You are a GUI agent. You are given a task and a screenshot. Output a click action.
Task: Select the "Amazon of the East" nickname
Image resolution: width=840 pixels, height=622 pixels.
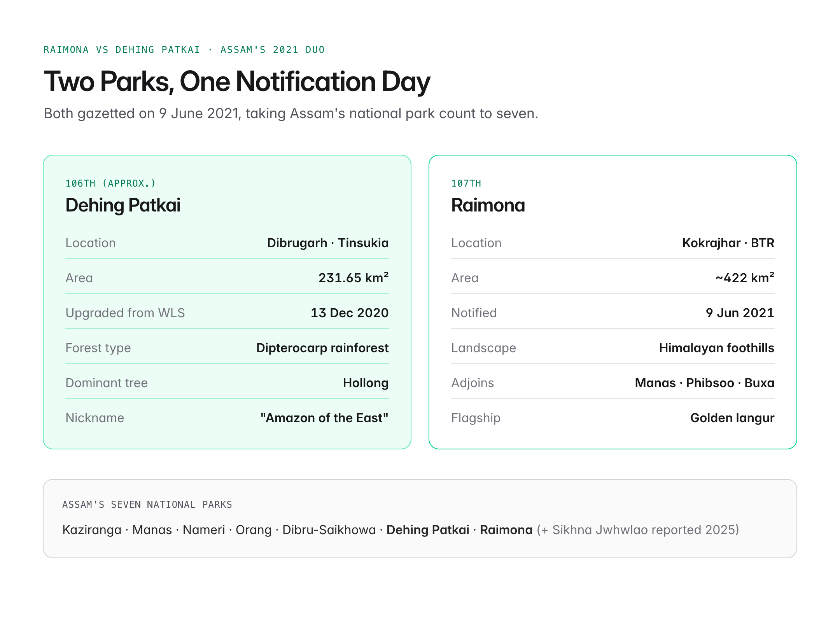(324, 418)
